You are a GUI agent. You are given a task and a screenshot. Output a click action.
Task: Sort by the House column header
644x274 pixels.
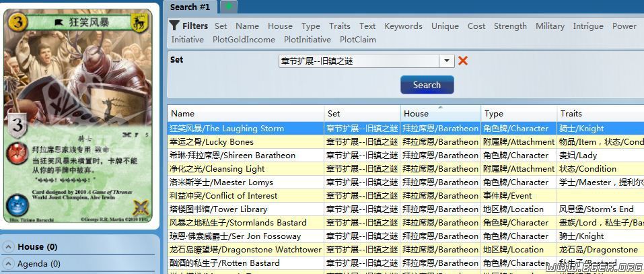[x=441, y=113]
